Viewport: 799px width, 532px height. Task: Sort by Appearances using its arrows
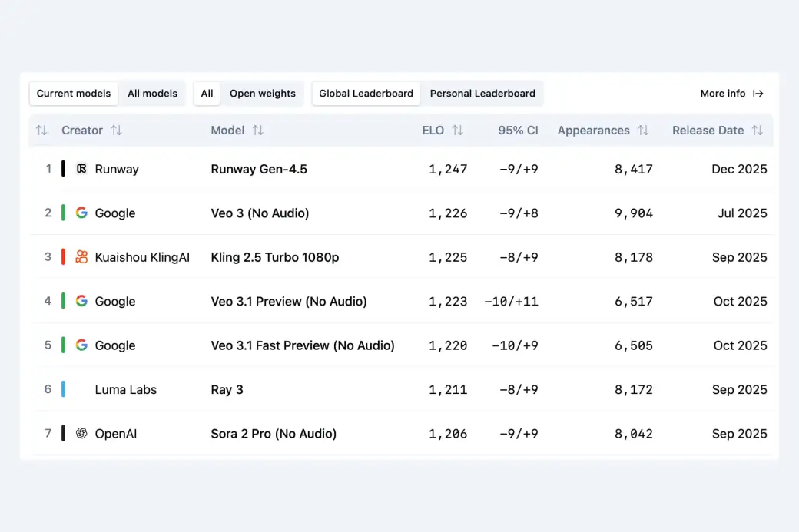[643, 131]
